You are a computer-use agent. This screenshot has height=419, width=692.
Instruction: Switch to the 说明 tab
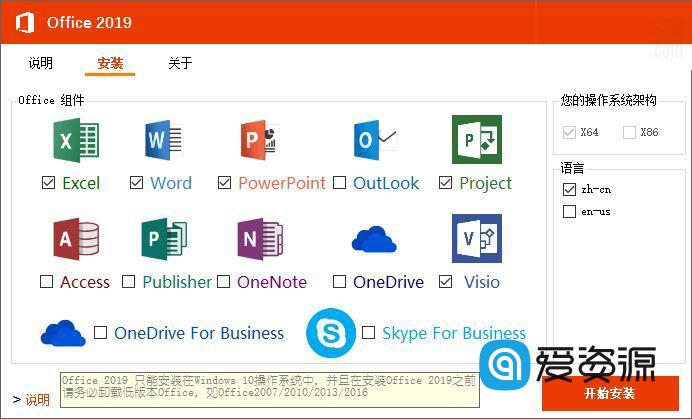pos(41,63)
